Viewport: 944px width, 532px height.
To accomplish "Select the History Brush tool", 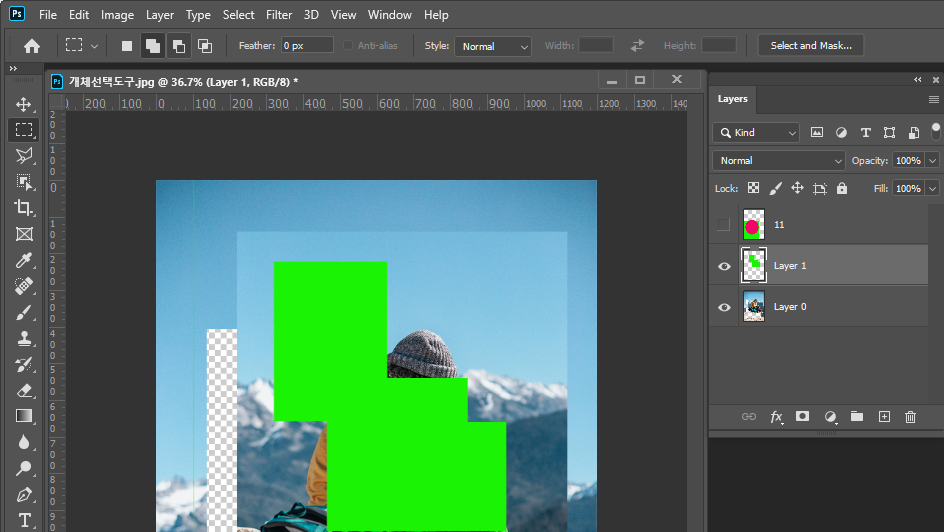I will (x=23, y=364).
